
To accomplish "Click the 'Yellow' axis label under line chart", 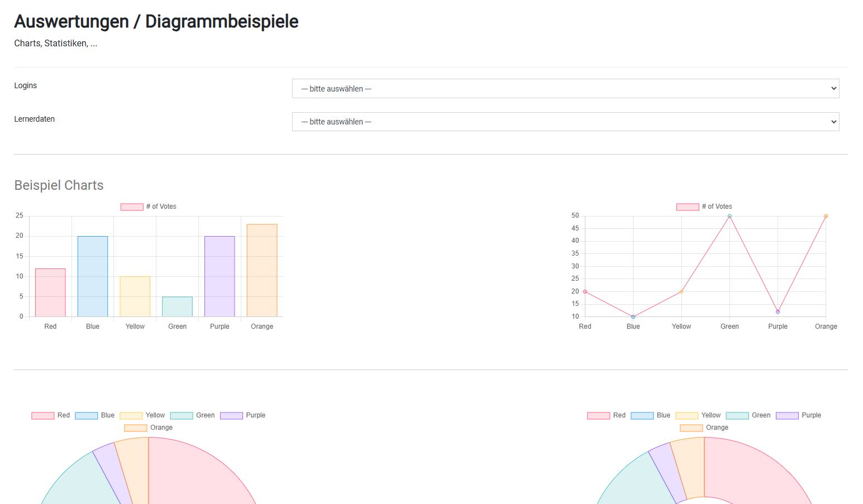I will click(x=681, y=327).
